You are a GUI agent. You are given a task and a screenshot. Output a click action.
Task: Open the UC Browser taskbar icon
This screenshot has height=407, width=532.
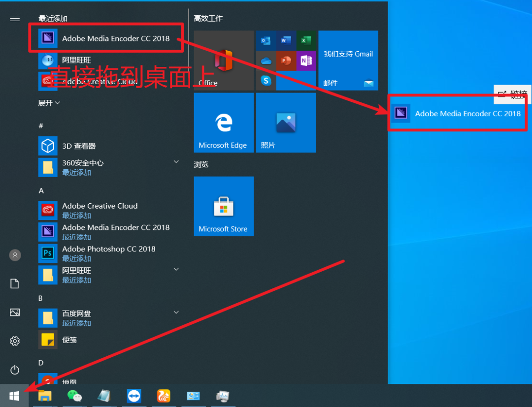[x=164, y=396]
